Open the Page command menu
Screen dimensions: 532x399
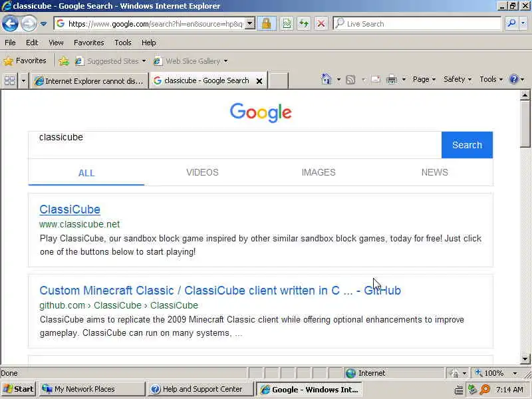(424, 79)
